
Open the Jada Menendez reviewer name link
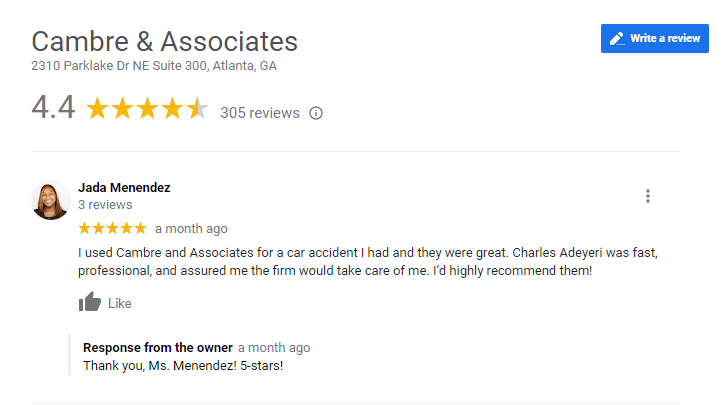click(x=124, y=188)
